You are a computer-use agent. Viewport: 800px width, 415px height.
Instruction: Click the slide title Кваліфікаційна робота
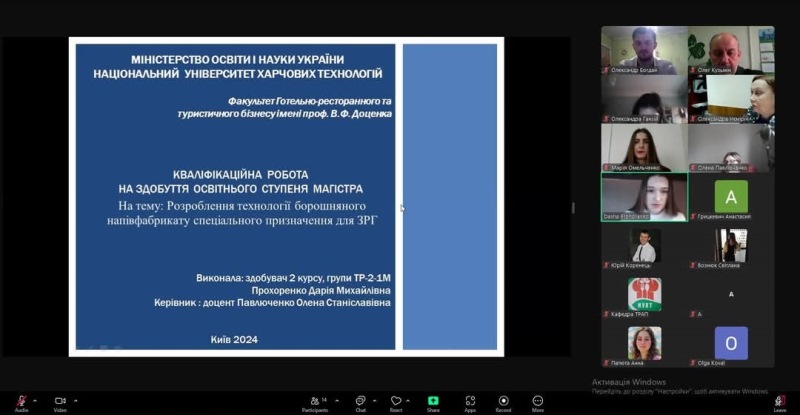240,175
